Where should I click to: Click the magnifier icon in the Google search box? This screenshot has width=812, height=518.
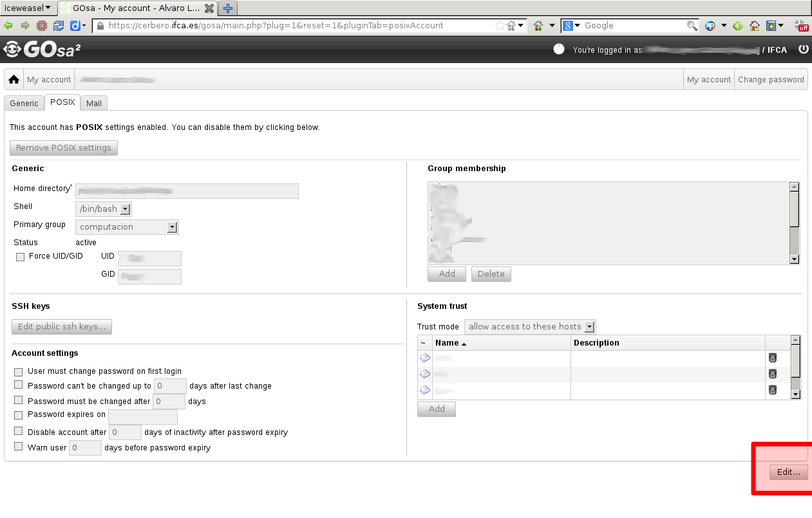692,26
